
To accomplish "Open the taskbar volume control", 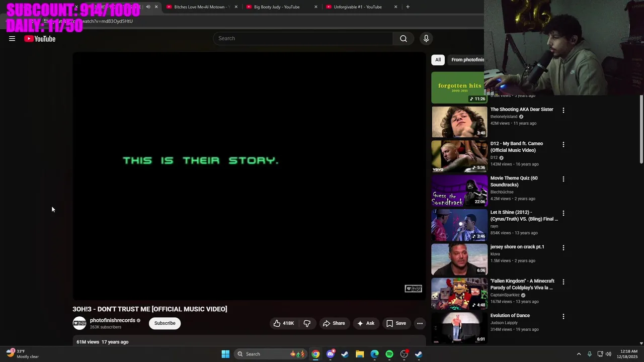I will click(x=608, y=354).
